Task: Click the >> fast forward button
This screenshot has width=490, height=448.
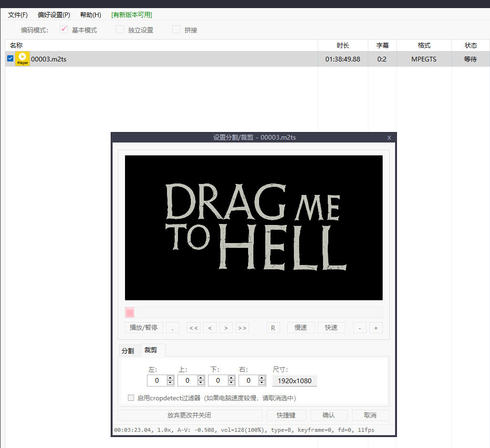Action: point(242,327)
